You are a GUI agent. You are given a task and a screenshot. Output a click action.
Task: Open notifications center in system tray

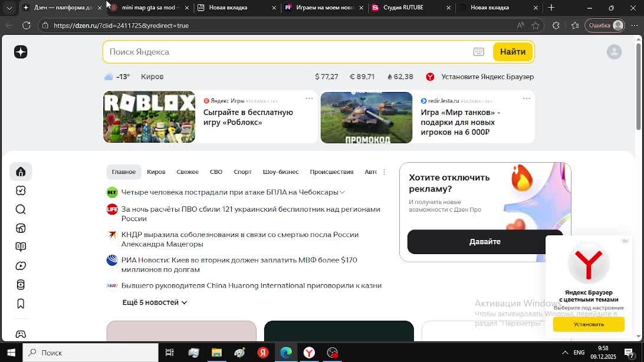pyautogui.click(x=629, y=353)
